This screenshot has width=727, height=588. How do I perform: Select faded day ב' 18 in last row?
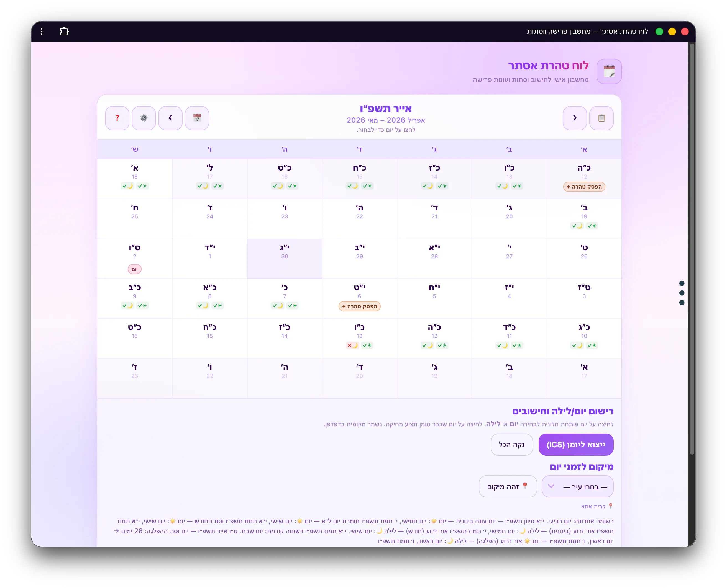coord(509,378)
